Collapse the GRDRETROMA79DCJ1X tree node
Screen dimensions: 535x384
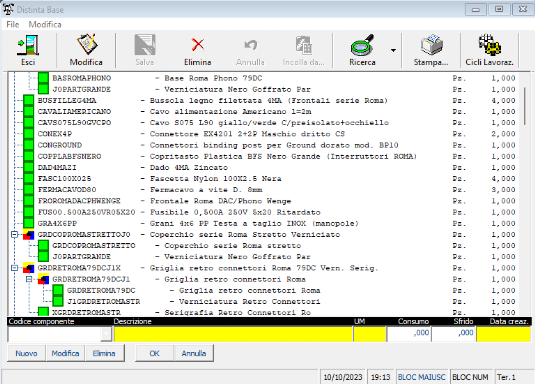14,268
